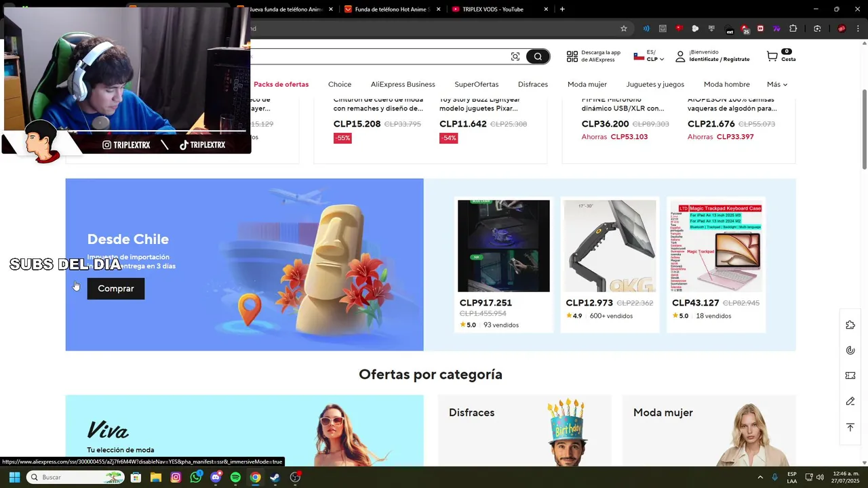Click the pencil feedback icon on right sidebar

click(850, 401)
